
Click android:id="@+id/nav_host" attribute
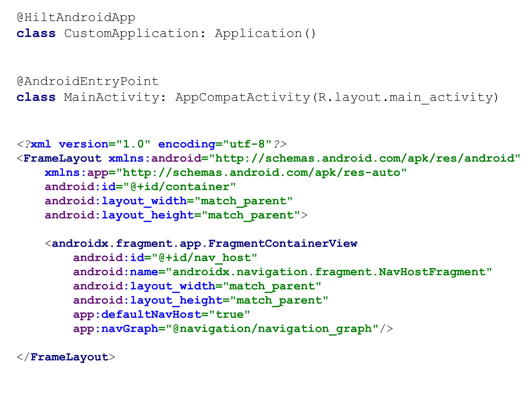click(165, 258)
